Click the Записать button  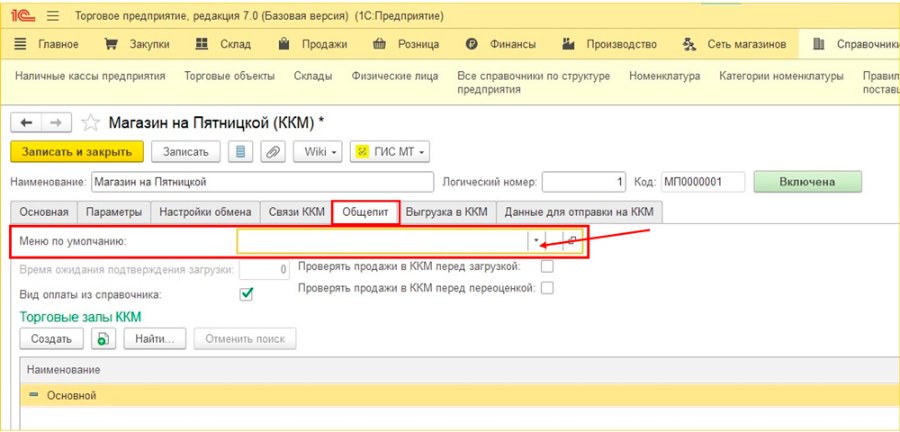(x=185, y=152)
